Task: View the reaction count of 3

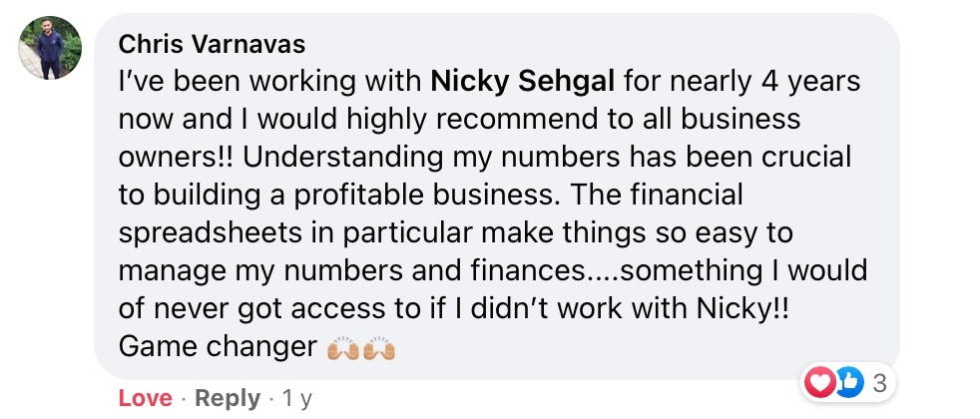Action: point(880,380)
